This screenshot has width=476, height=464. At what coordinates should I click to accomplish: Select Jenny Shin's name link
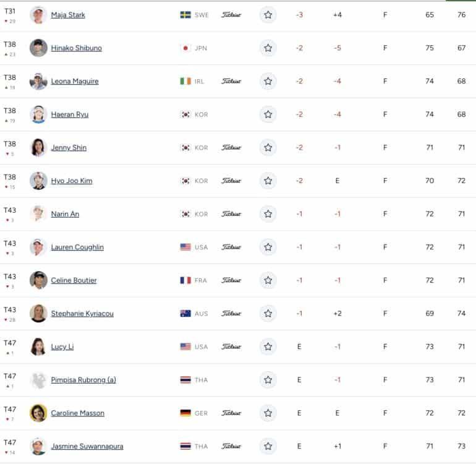(69, 148)
